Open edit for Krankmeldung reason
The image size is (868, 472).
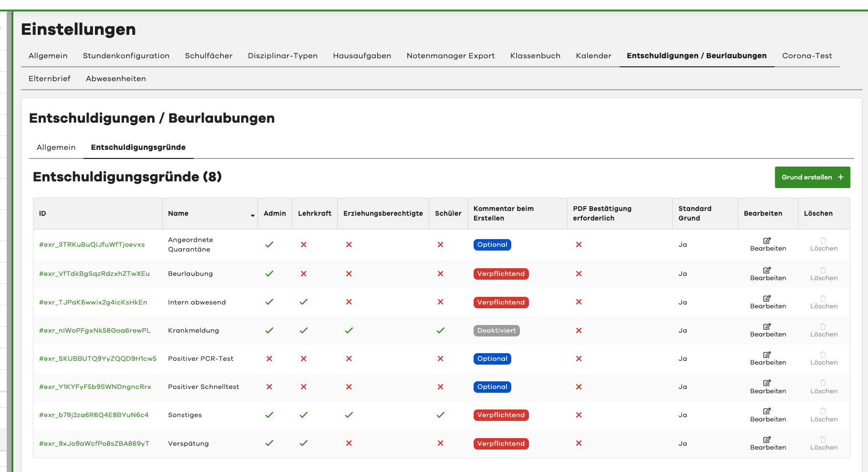click(x=767, y=326)
